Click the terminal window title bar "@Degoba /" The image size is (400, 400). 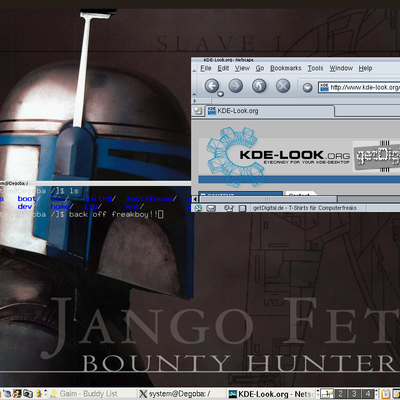[x=95, y=183]
